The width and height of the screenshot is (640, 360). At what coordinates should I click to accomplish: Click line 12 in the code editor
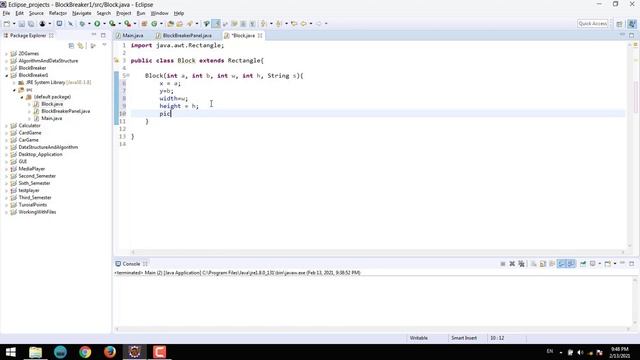(378, 129)
